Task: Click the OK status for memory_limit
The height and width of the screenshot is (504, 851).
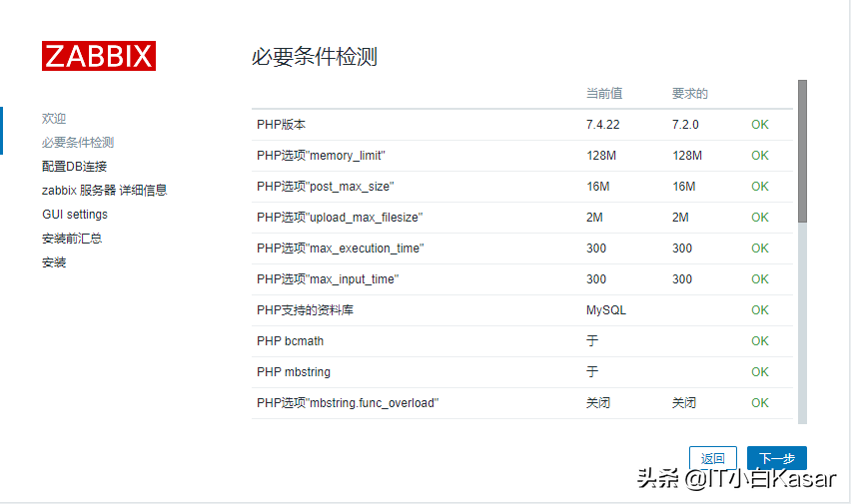Action: (760, 156)
